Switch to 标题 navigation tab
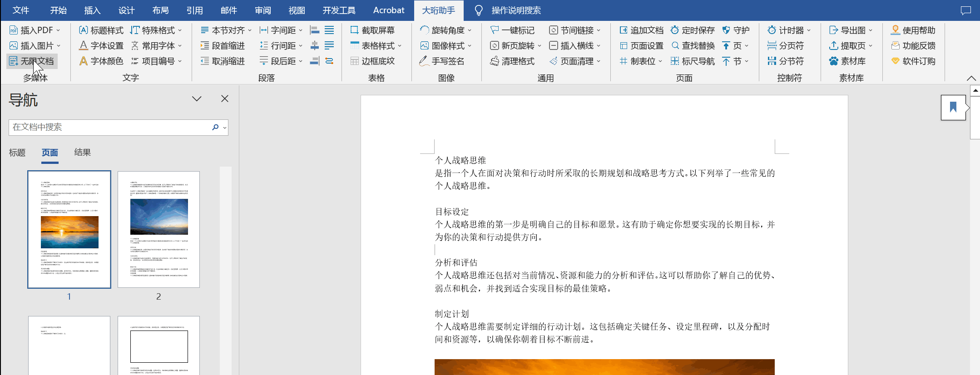The height and width of the screenshot is (375, 980). (17, 153)
